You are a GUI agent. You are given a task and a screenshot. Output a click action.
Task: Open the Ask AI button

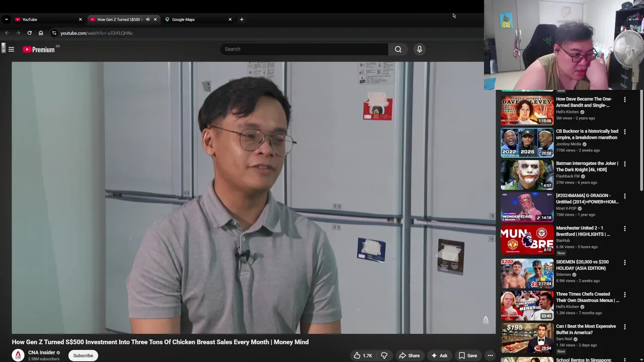coord(439,355)
